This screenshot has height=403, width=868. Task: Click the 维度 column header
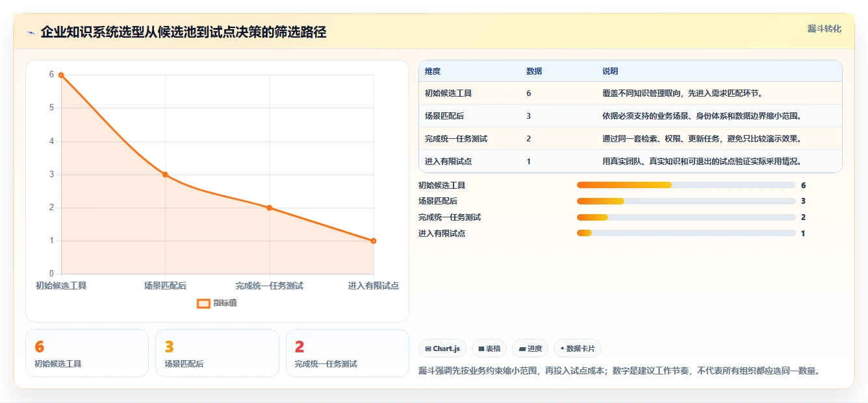(x=433, y=71)
